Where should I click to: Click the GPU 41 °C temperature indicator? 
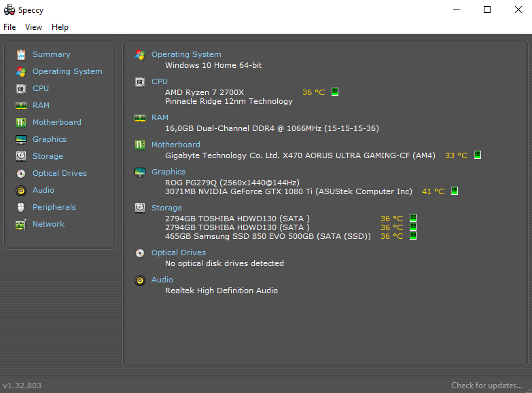click(x=455, y=191)
